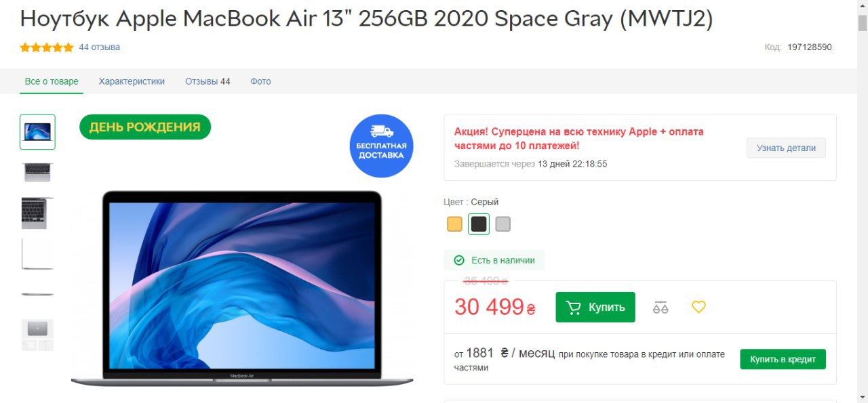Open the 44 отзыва reviews link
This screenshot has height=403, width=868.
tap(100, 47)
